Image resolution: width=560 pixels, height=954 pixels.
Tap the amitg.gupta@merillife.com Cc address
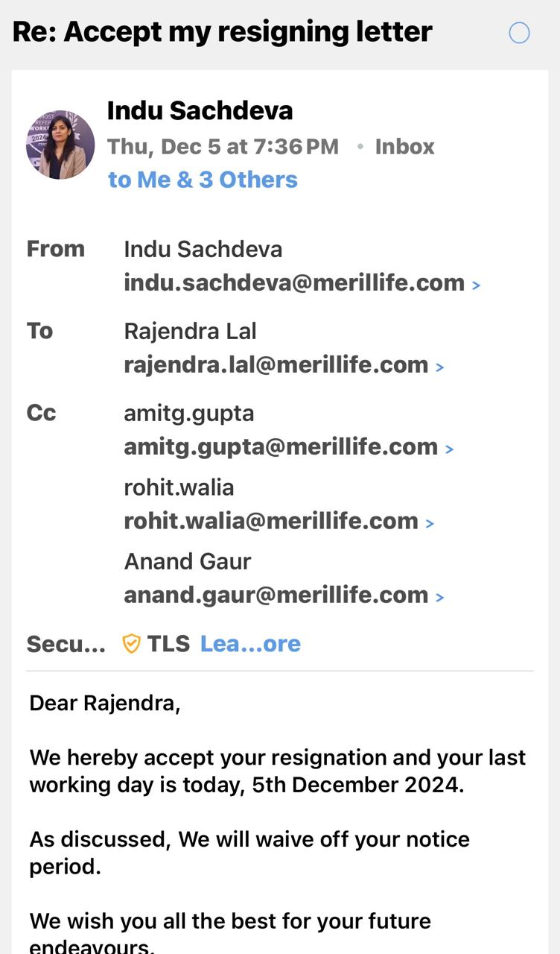pos(281,447)
